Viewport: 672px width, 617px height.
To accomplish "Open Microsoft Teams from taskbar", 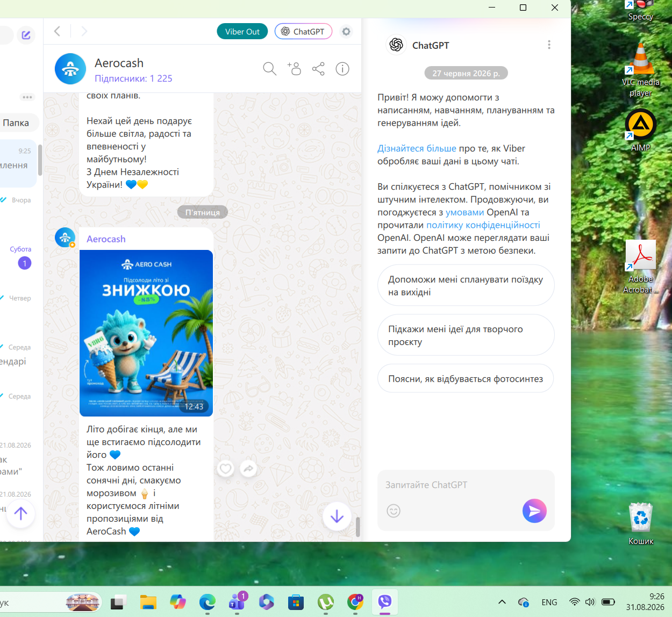I will [237, 602].
